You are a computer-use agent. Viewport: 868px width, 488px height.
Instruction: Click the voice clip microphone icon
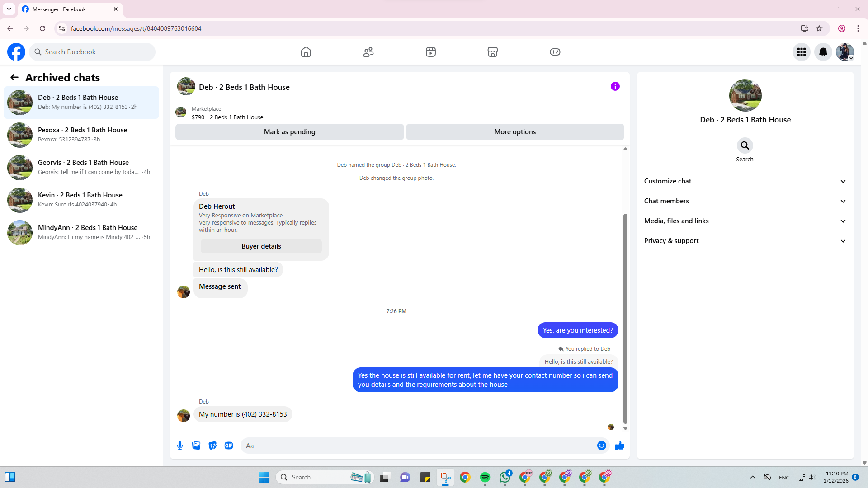tap(180, 446)
